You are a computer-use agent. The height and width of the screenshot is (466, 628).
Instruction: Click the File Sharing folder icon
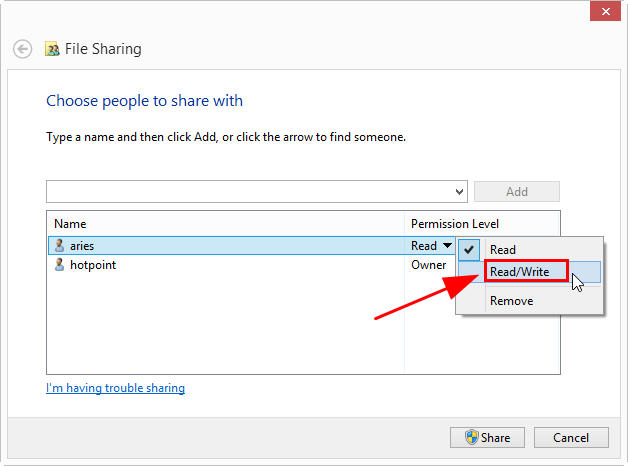coord(52,49)
